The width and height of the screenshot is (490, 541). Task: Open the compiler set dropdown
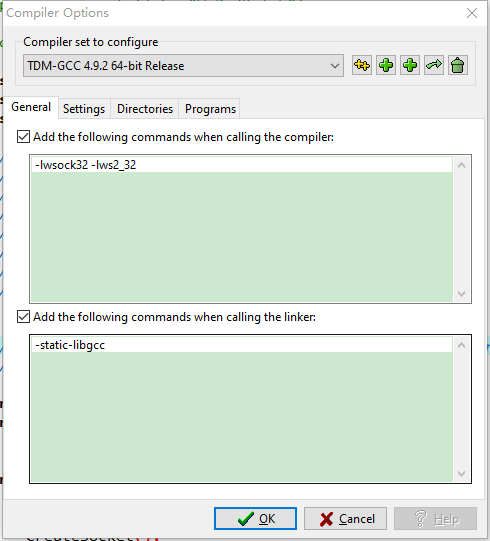point(183,65)
